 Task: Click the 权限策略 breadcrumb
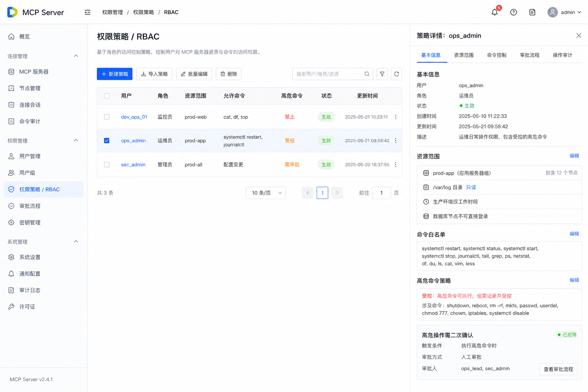click(144, 12)
